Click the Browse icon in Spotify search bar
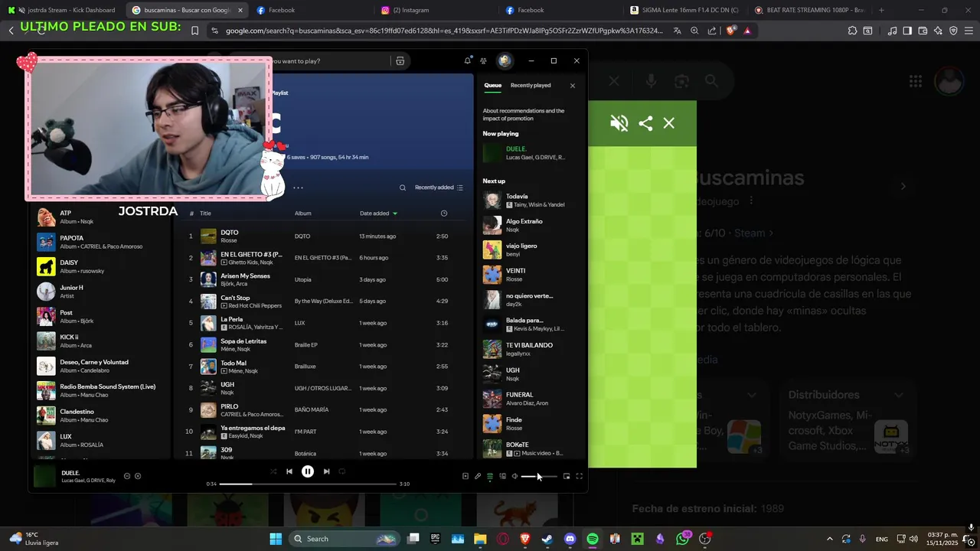Screen dimensions: 980x551 coord(400,61)
